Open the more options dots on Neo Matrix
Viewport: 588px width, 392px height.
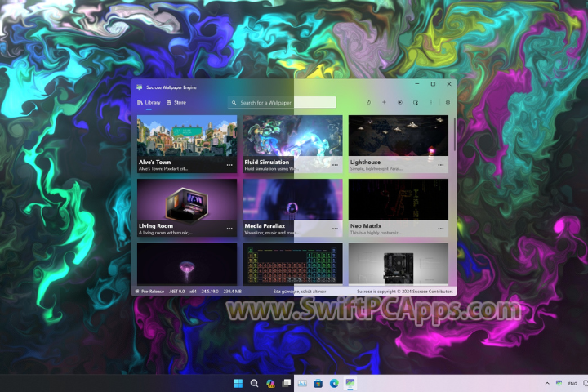coord(441,229)
